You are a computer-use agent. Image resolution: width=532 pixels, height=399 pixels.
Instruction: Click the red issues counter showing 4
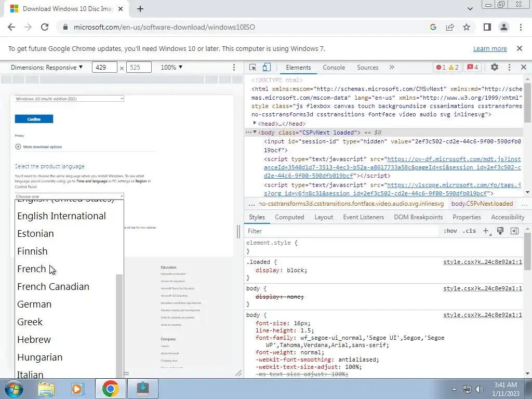pos(473,67)
